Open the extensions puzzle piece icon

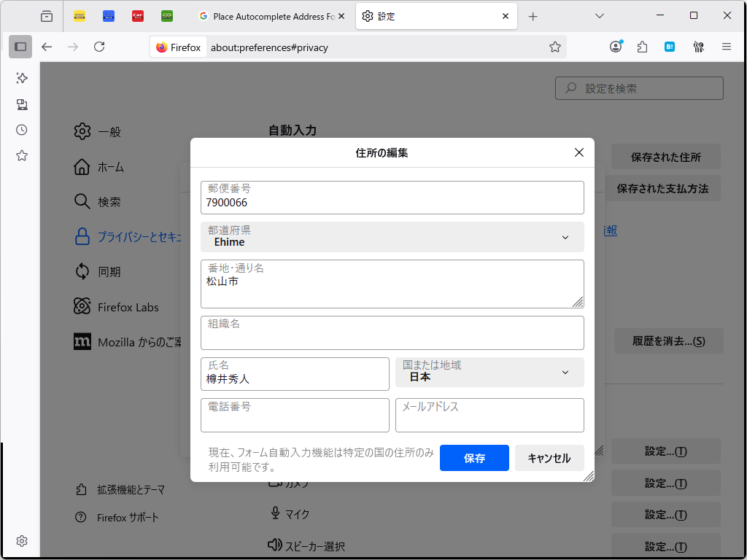(x=642, y=46)
